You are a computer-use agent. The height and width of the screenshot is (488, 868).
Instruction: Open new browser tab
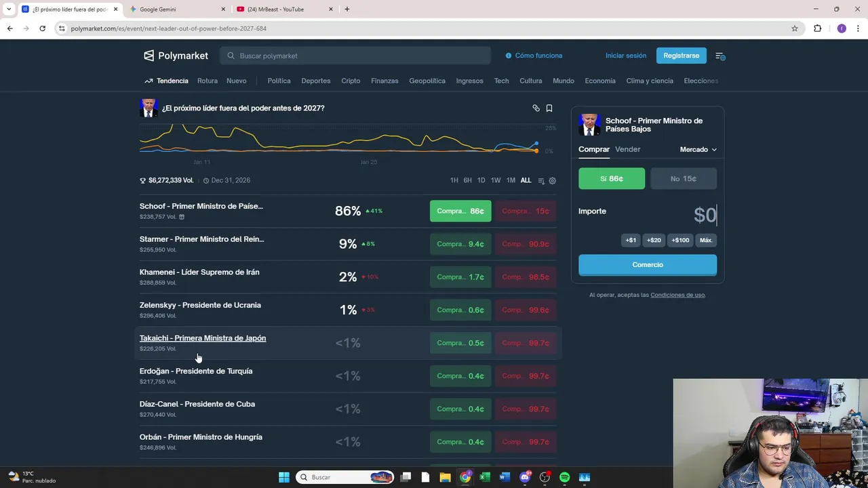[x=347, y=9]
